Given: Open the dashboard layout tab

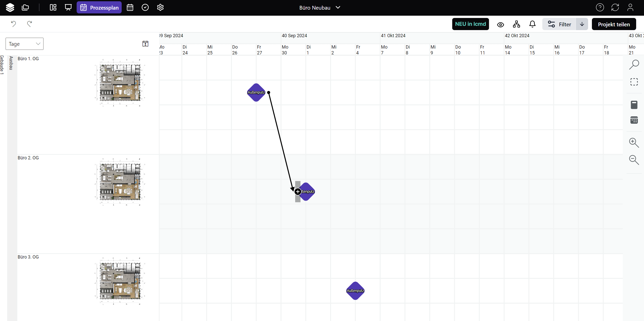Looking at the screenshot, I should click(53, 8).
